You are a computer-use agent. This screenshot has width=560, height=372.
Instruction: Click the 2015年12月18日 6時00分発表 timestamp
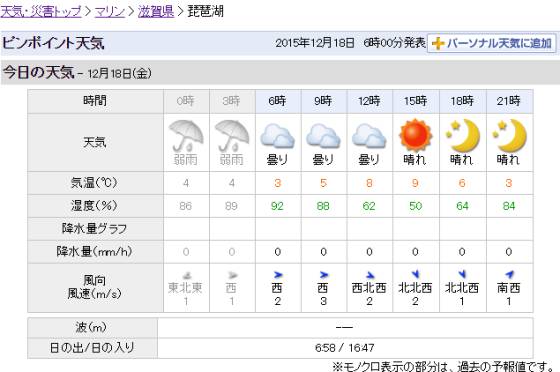point(350,43)
